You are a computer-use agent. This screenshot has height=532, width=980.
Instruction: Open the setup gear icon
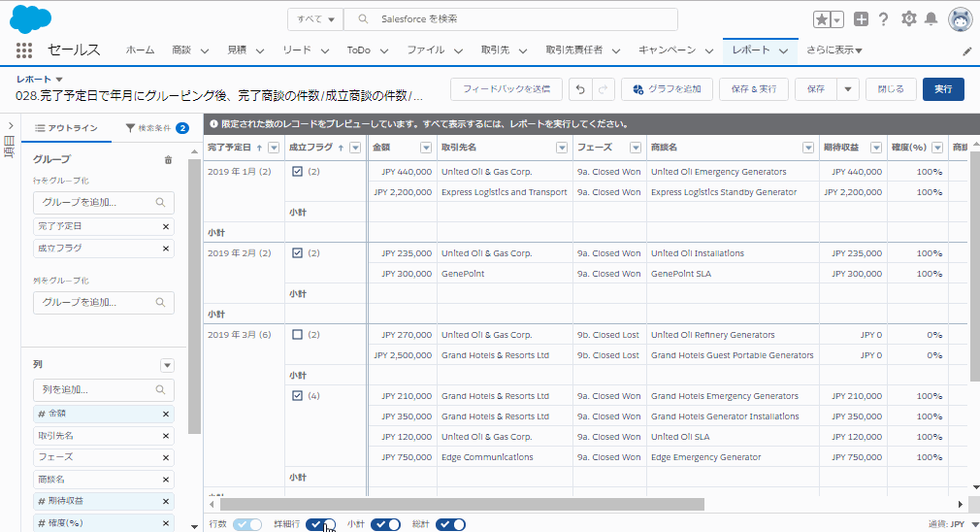909,18
